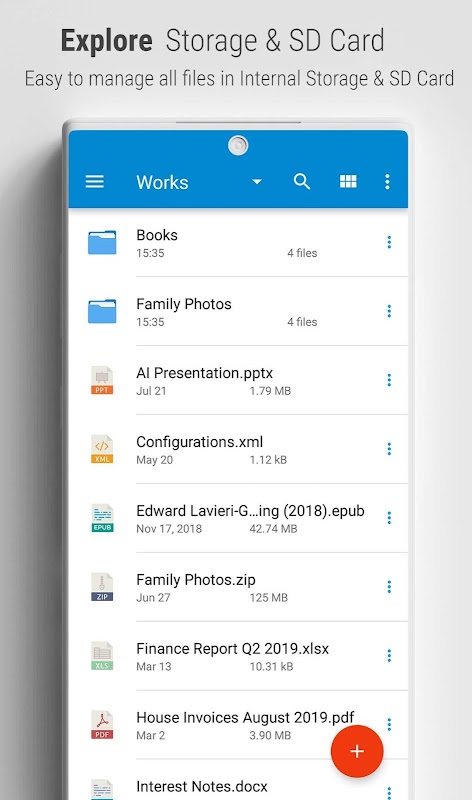The image size is (472, 800).
Task: Expand the Works folder dropdown arrow
Action: 257,182
